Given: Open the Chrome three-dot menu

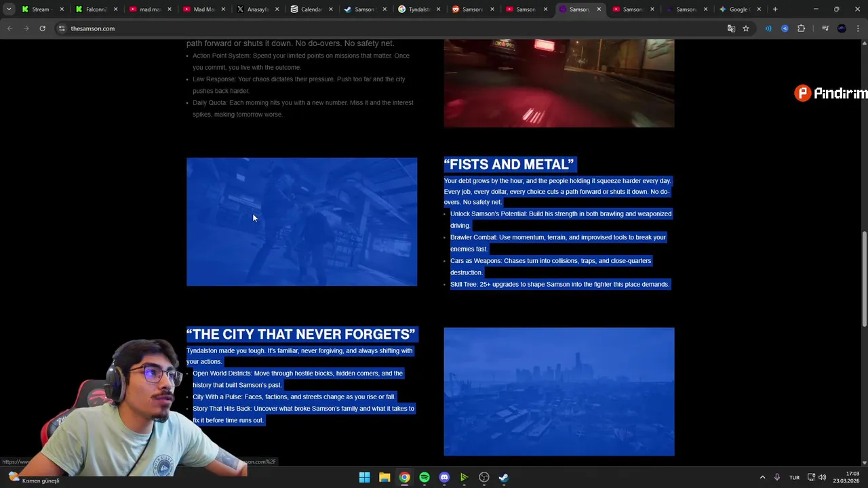Looking at the screenshot, I should [859, 28].
